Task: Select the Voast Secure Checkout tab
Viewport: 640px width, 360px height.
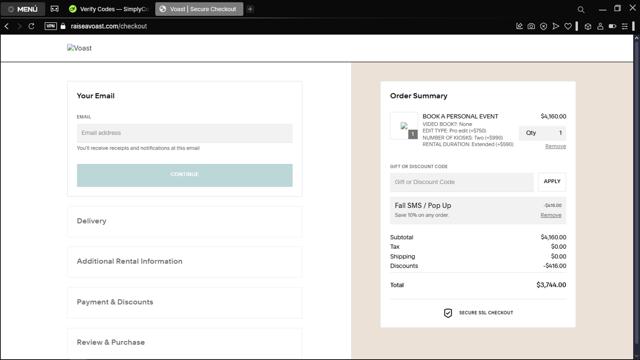Action: 199,9
